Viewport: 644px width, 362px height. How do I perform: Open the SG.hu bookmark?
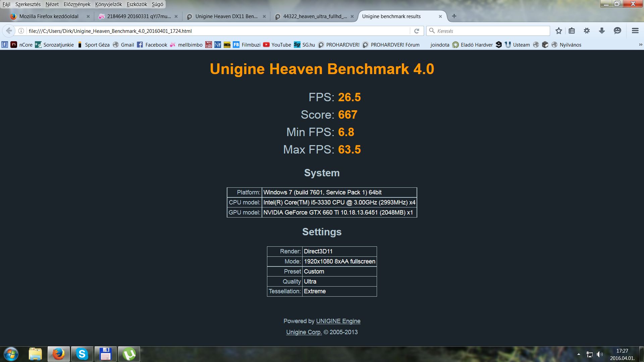pyautogui.click(x=304, y=45)
